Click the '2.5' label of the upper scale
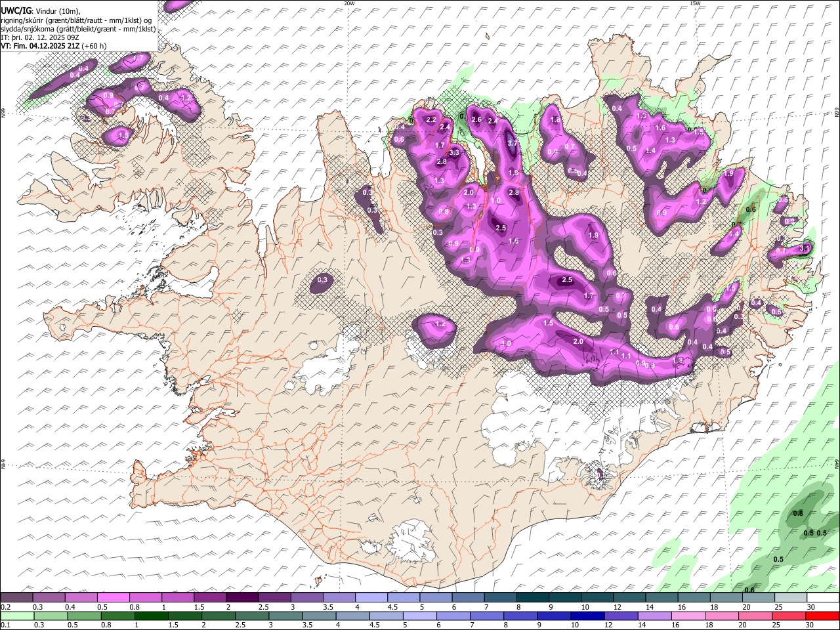 click(264, 607)
